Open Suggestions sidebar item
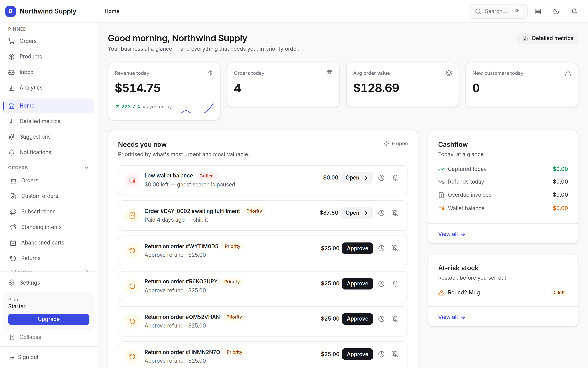This screenshot has width=588, height=368. [49, 137]
